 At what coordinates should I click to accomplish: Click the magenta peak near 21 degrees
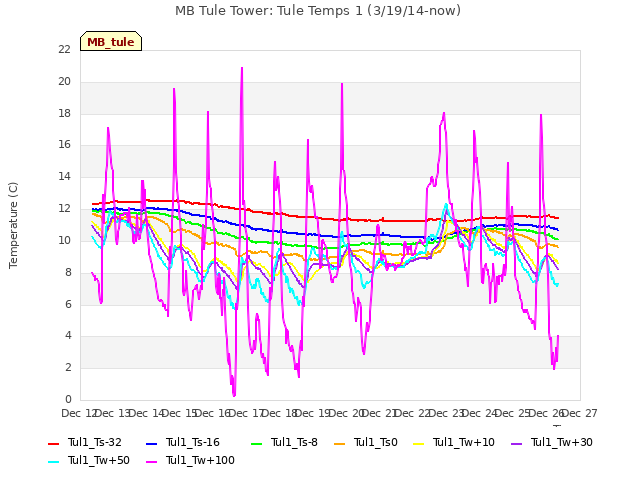242,68
